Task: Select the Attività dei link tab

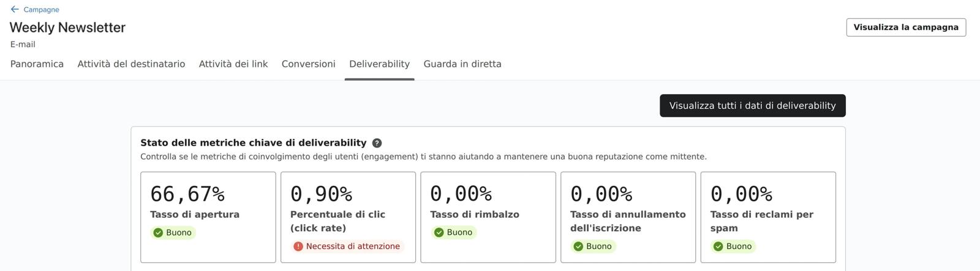Action: [233, 64]
